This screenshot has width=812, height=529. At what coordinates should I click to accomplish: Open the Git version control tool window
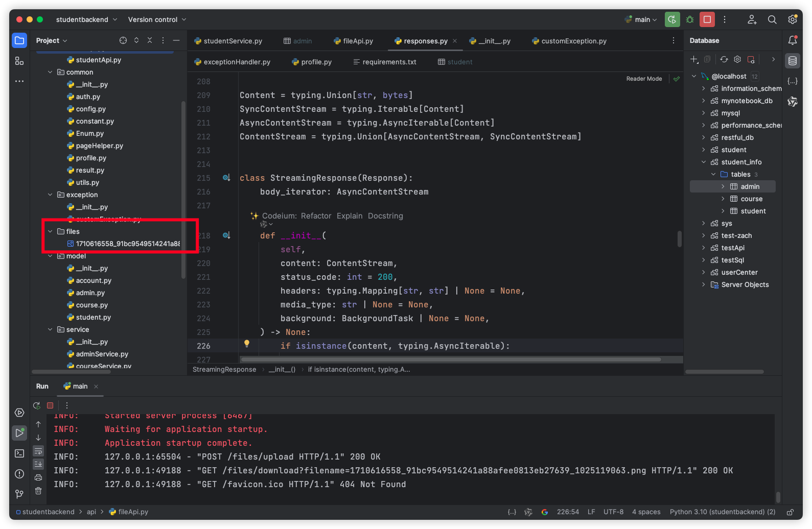pyautogui.click(x=19, y=494)
